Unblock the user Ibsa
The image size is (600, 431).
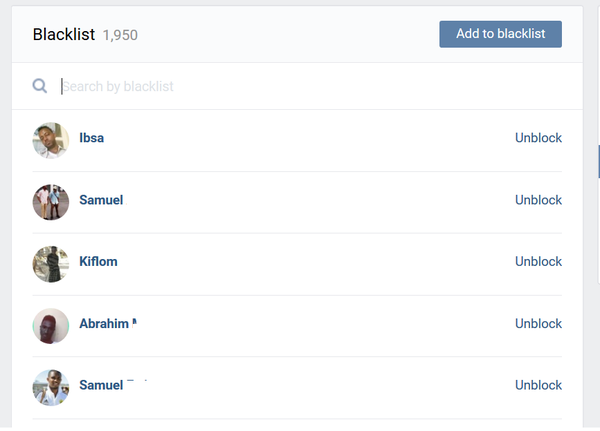pos(538,138)
